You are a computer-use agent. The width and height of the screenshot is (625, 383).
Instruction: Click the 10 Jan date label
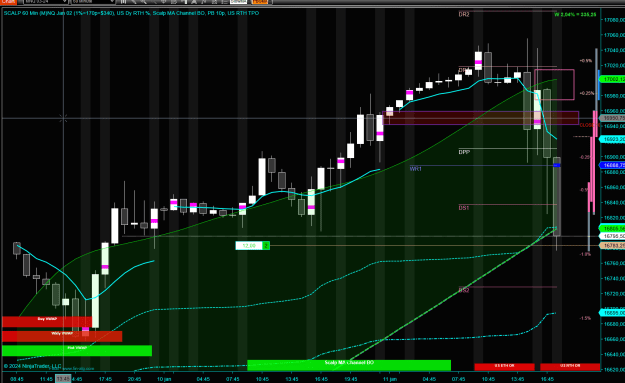tap(164, 379)
